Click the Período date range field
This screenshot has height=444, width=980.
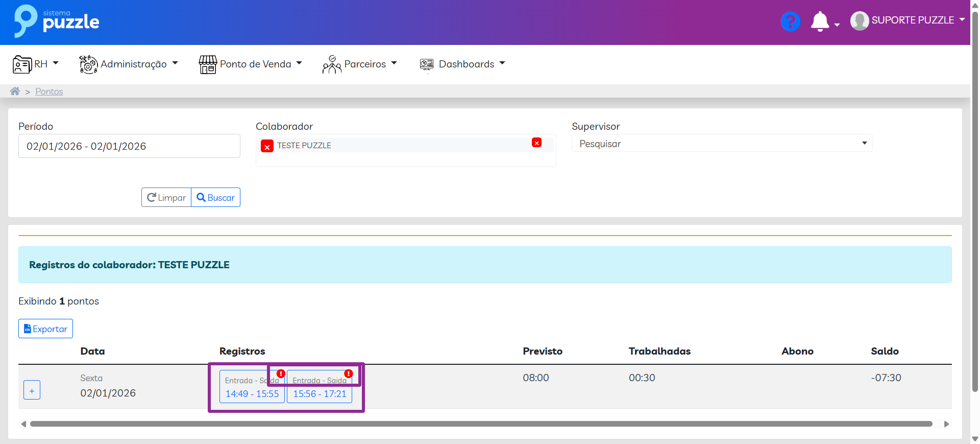point(129,146)
